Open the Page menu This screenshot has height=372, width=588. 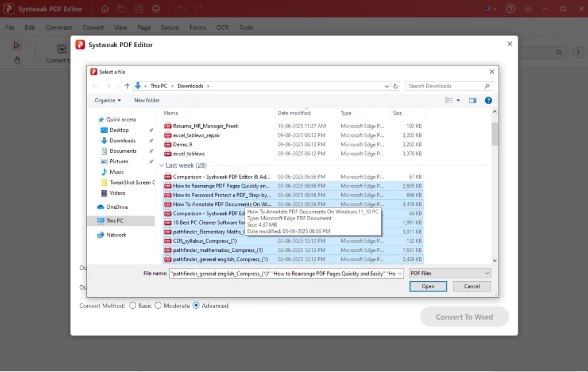click(x=144, y=28)
